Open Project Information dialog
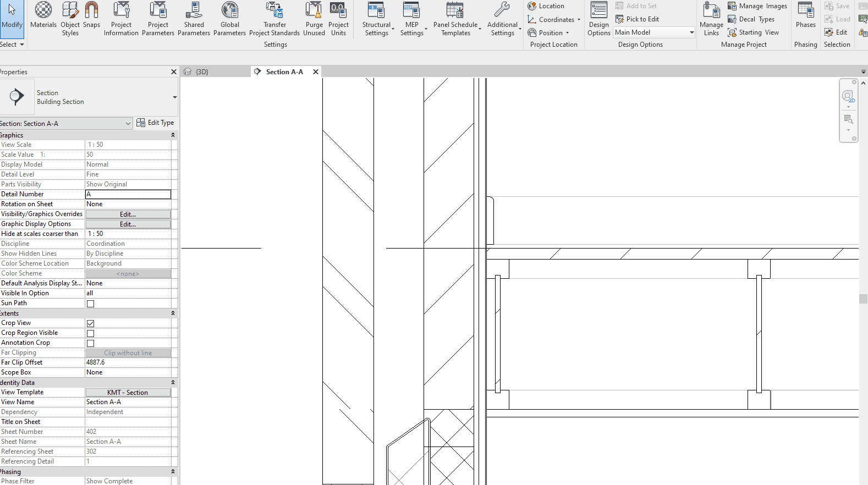The width and height of the screenshot is (868, 485). 121,19
